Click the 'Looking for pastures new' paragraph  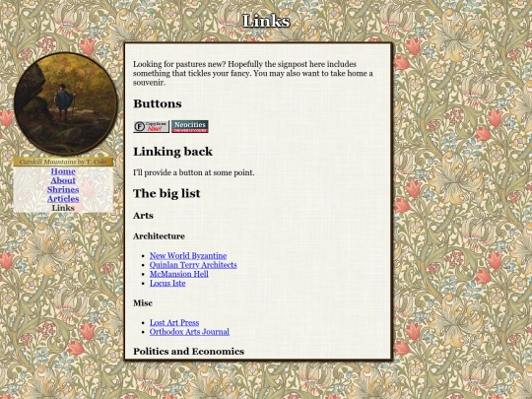pyautogui.click(x=253, y=73)
